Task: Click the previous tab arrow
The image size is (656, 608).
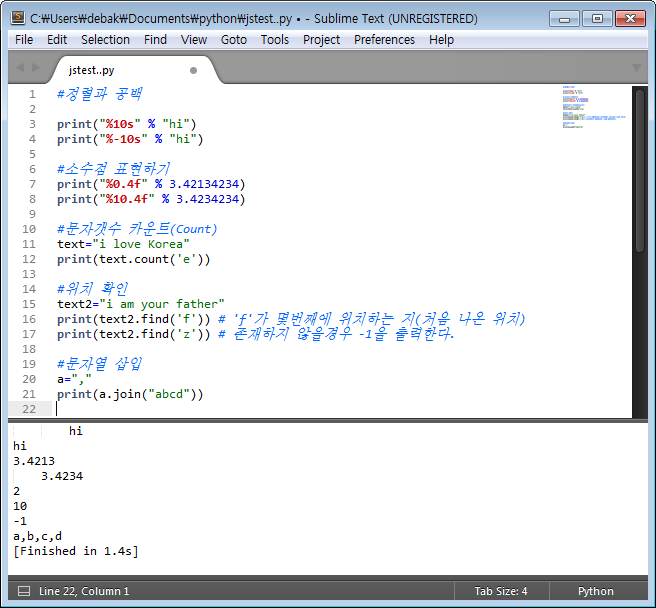Action: tap(20, 67)
